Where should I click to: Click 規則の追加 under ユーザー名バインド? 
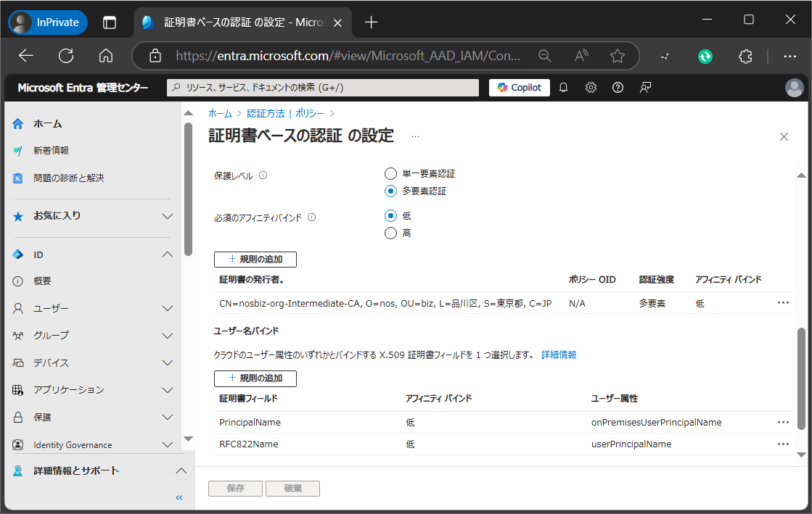[255, 378]
